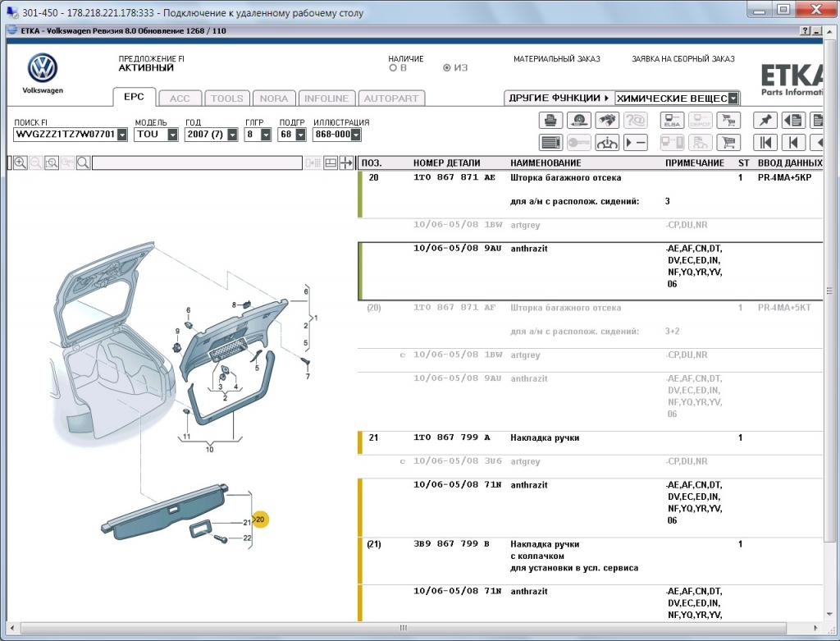Image resolution: width=840 pixels, height=641 pixels.
Task: Click the printer icon in the toolbar
Action: 550,120
